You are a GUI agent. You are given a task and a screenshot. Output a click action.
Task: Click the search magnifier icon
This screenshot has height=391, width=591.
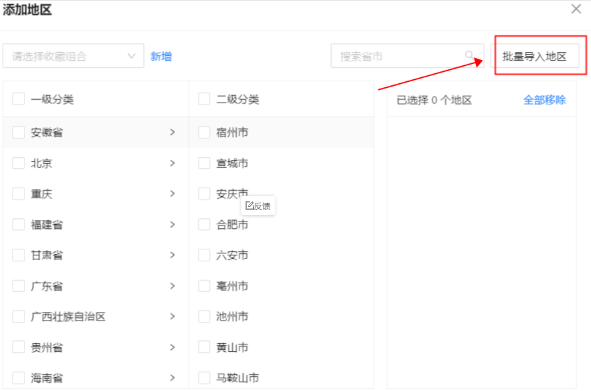click(469, 55)
